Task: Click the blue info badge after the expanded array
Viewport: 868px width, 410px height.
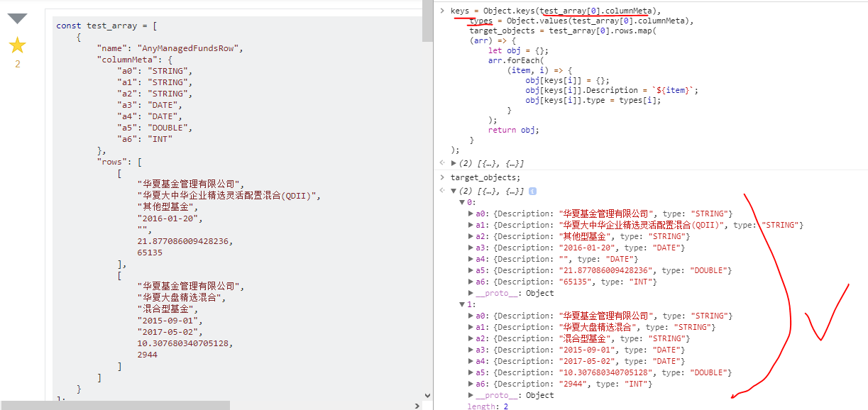Action: [532, 192]
